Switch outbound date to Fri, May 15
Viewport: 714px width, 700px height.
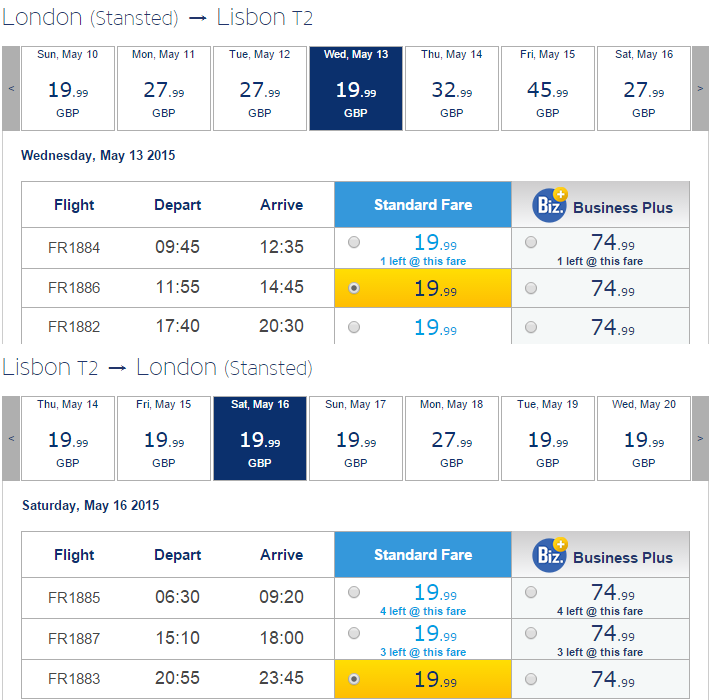(x=548, y=88)
